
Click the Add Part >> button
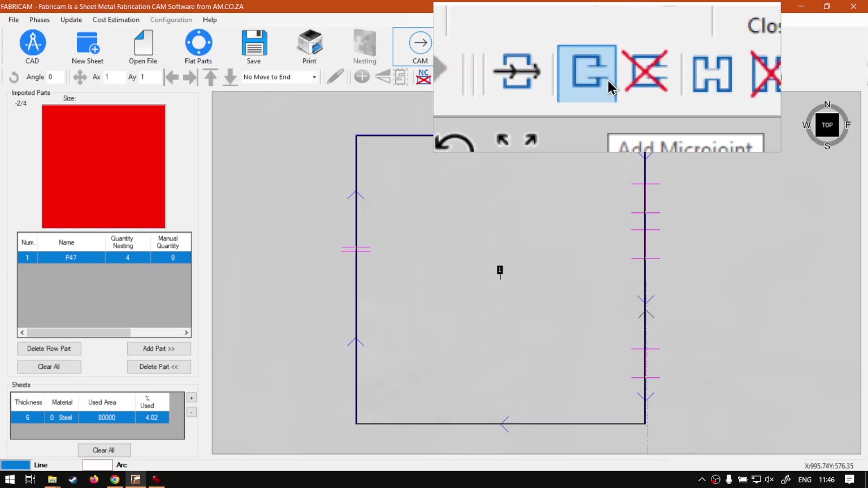159,348
